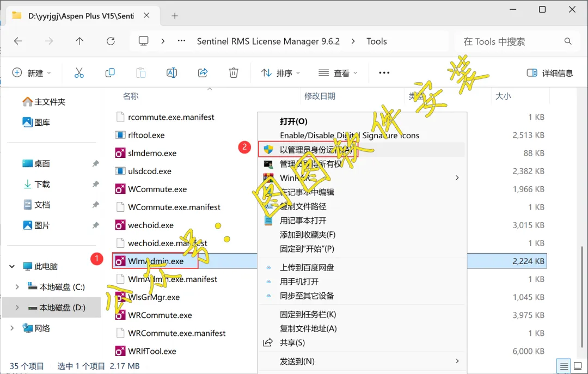588x374 pixels.
Task: Select the WCommute.exe file icon
Action: pos(120,189)
